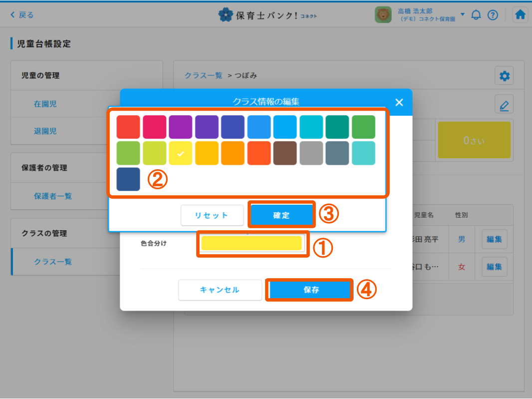Click the home icon in header
532x399 pixels.
click(521, 15)
